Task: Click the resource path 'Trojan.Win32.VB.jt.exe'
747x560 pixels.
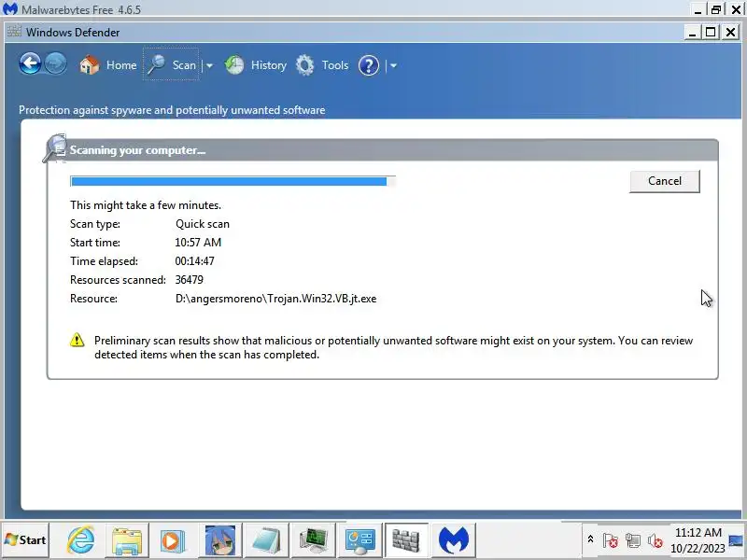Action: click(275, 299)
